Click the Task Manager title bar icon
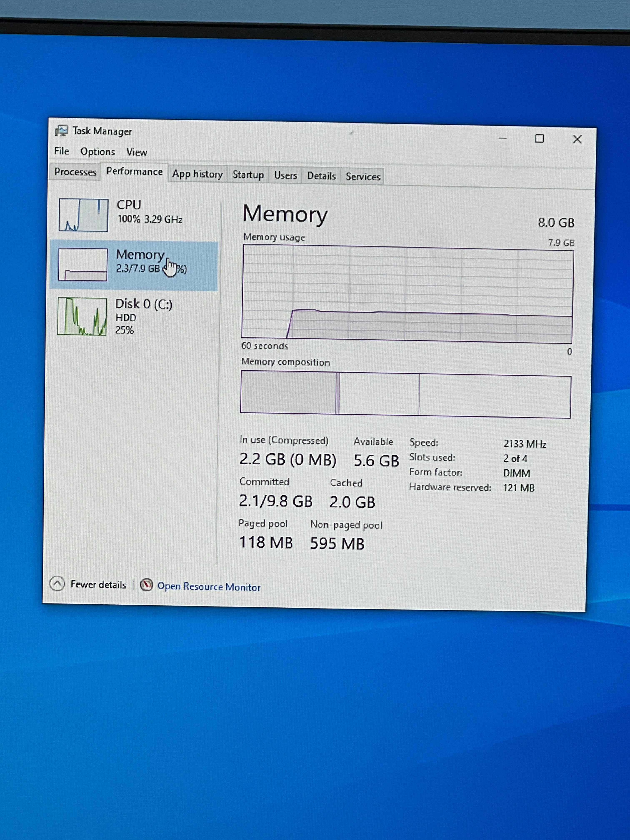This screenshot has height=840, width=630. [x=61, y=131]
